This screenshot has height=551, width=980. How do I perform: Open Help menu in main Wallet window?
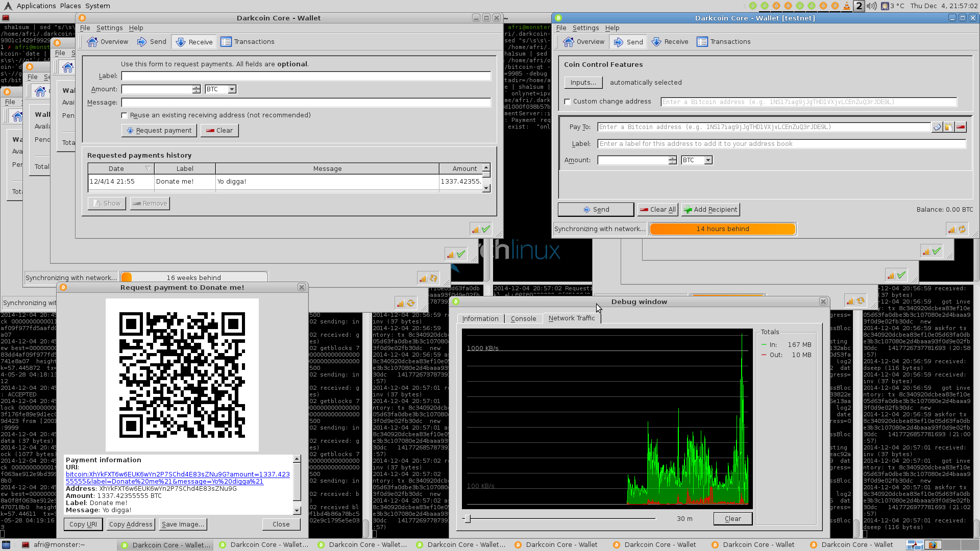coord(136,28)
